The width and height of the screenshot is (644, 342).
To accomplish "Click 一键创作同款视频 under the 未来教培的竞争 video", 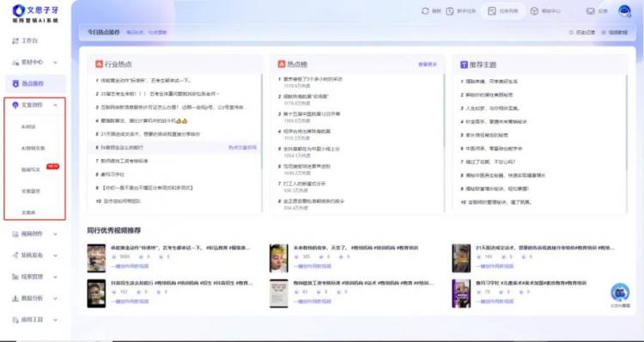I will pos(313,266).
